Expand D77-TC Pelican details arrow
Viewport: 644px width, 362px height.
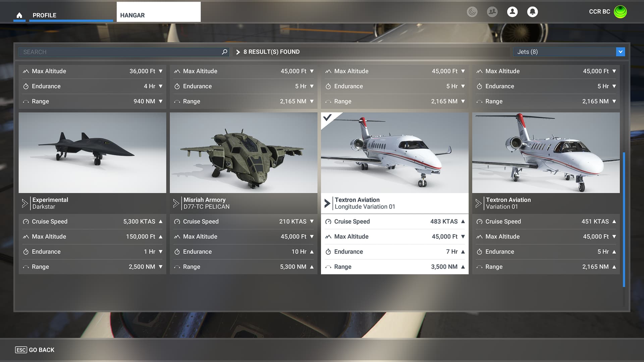tap(176, 203)
